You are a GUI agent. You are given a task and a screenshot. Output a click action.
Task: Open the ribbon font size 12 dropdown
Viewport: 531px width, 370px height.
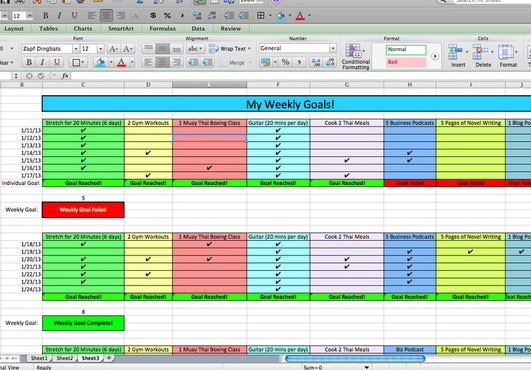pyautogui.click(x=101, y=49)
